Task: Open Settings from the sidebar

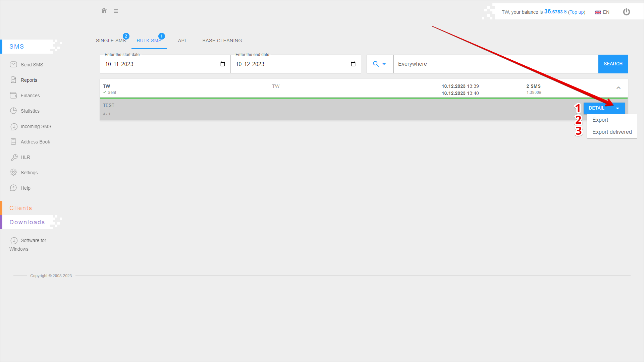Action: tap(29, 173)
